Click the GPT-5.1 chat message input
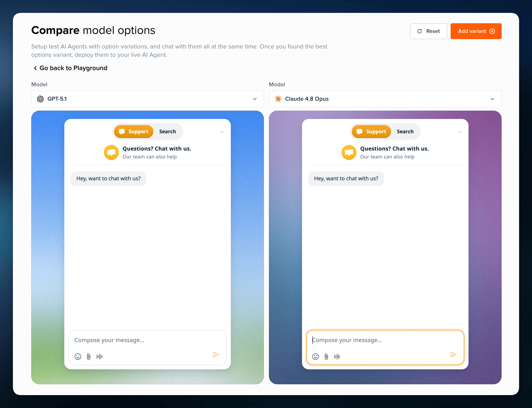Screen dimensions: 532x408 tap(147, 347)
